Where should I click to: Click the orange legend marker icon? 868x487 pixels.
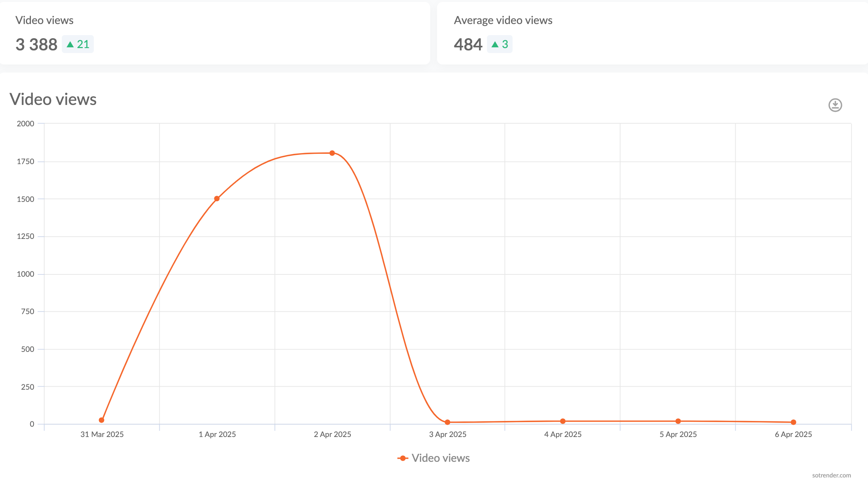(x=403, y=458)
